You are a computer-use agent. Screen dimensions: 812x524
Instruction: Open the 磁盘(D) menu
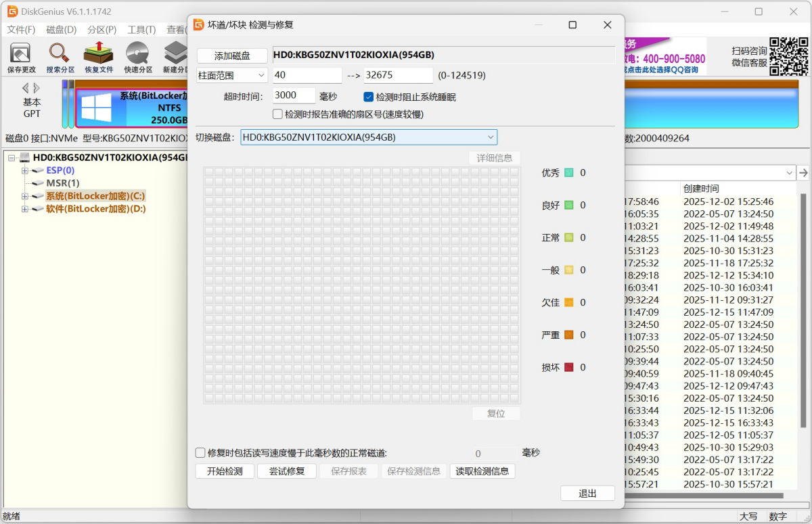pos(60,30)
